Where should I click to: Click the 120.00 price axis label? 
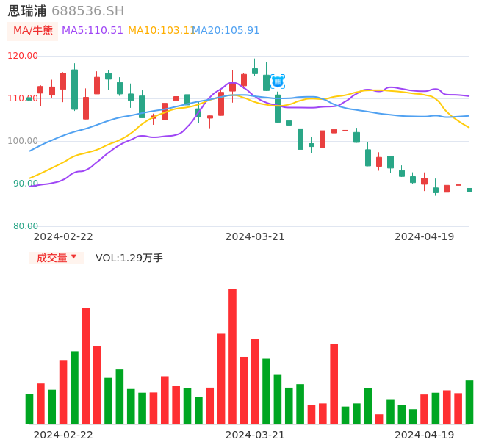(x=23, y=56)
